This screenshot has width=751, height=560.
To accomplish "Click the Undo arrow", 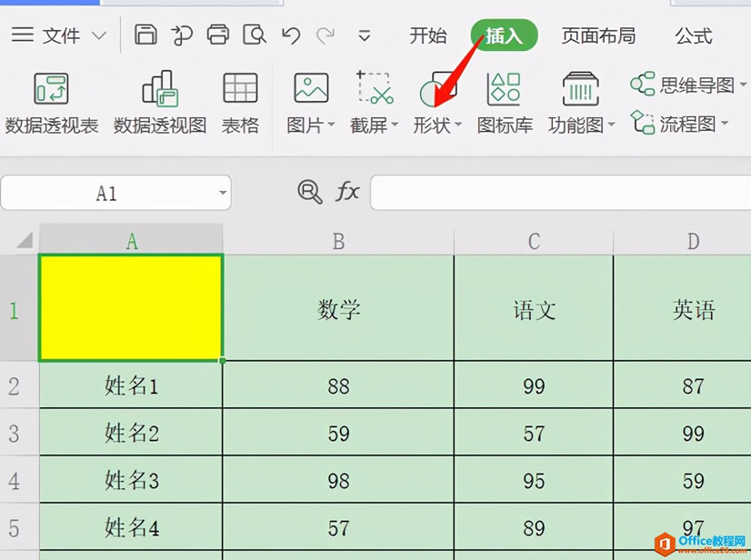I will (291, 35).
